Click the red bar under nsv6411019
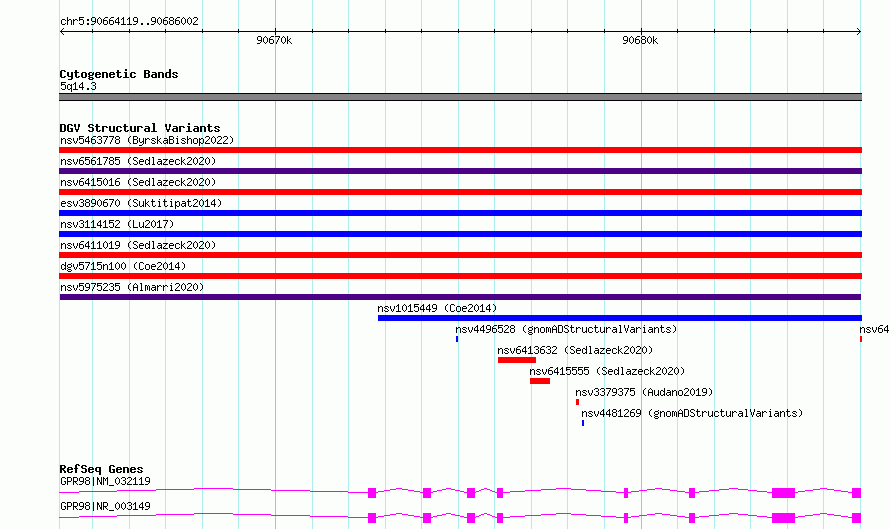Screen dimensions: 890x529 click(x=460, y=255)
